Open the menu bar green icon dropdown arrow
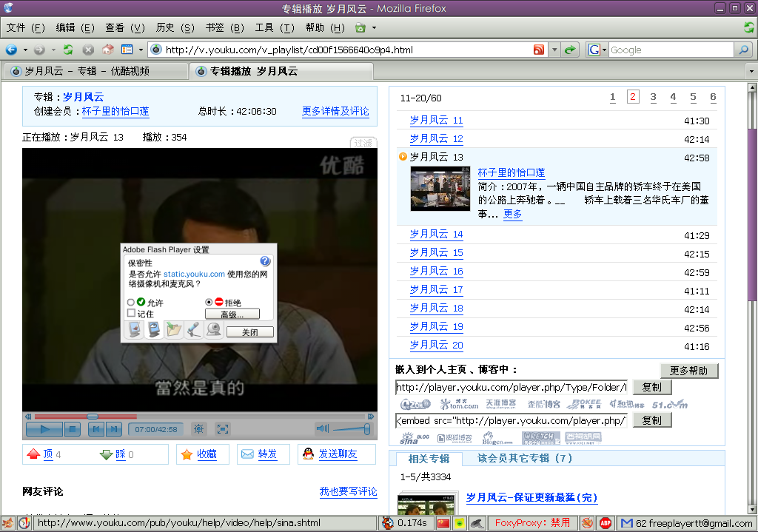Screen dimensions: 758x532 (x=374, y=28)
